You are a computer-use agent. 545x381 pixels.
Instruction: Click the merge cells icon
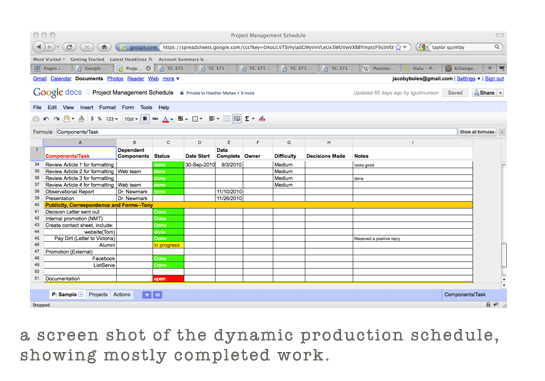tap(226, 119)
